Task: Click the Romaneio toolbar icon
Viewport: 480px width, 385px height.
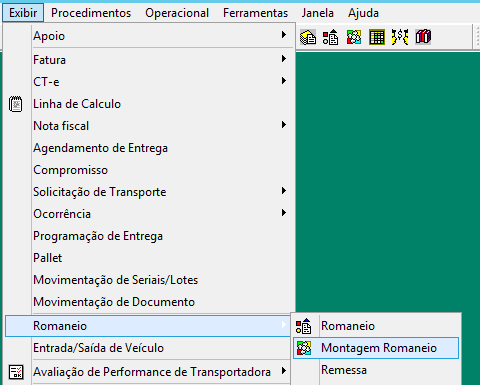Action: (x=331, y=37)
